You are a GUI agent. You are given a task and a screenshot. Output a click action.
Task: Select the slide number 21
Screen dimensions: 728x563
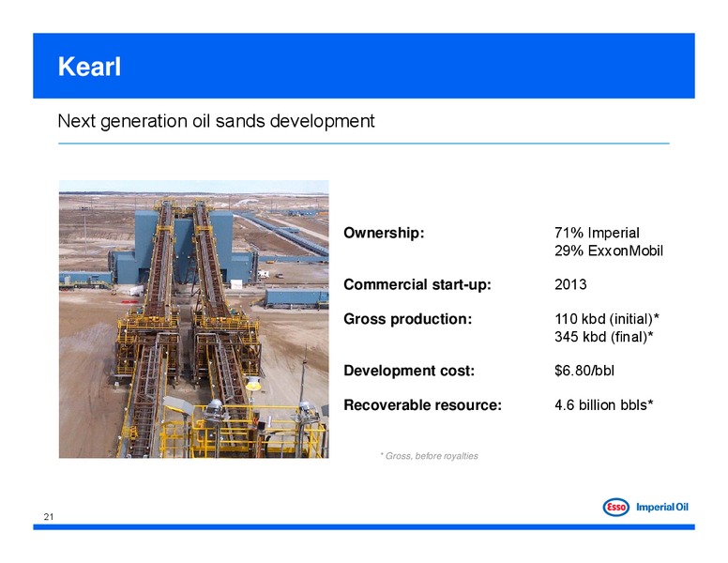(49, 516)
